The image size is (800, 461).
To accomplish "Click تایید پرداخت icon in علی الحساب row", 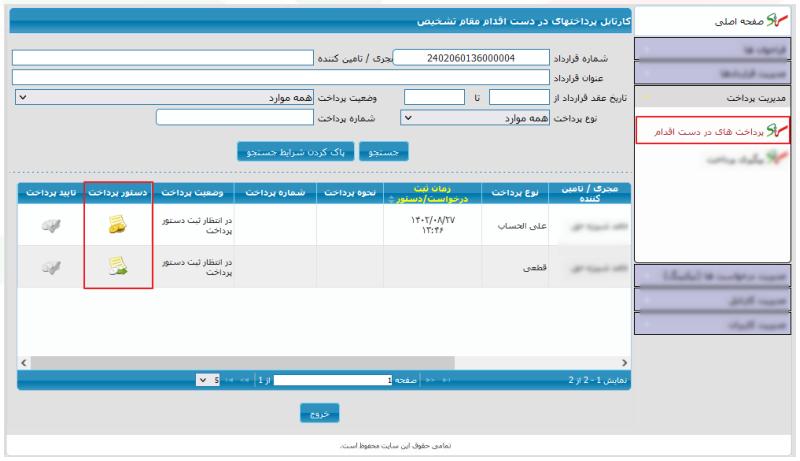I will 51,225.
